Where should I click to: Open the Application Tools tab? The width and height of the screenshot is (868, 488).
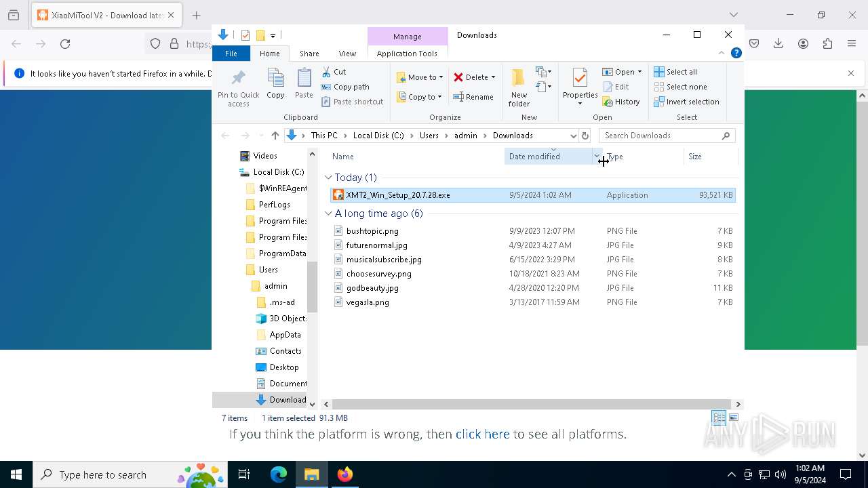pyautogui.click(x=407, y=54)
